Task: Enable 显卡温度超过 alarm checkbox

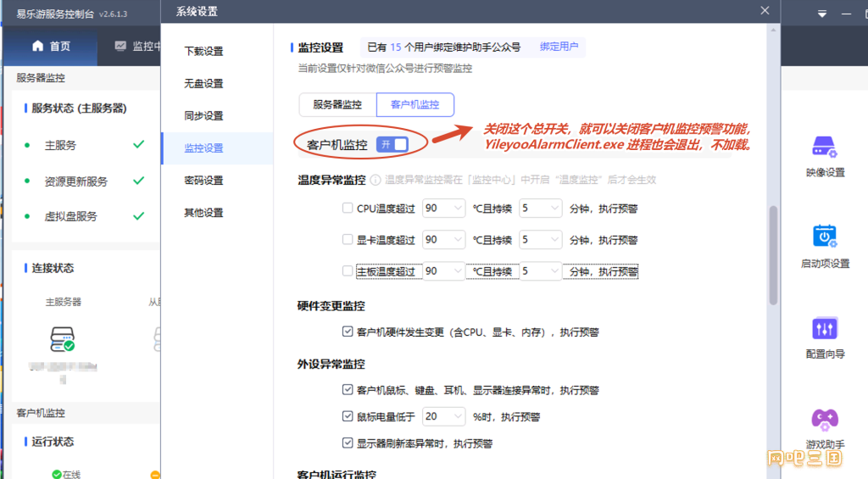Action: click(x=348, y=239)
